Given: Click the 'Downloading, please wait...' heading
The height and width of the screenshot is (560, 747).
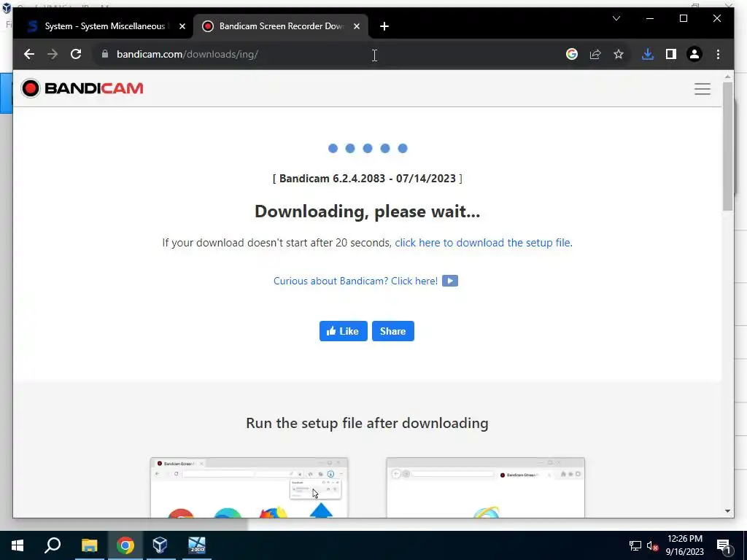Looking at the screenshot, I should coord(368,211).
